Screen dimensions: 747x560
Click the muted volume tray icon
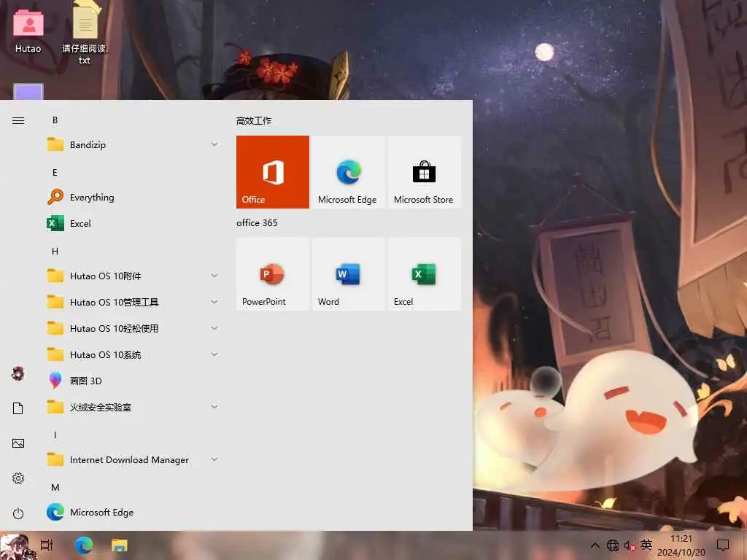pyautogui.click(x=630, y=545)
